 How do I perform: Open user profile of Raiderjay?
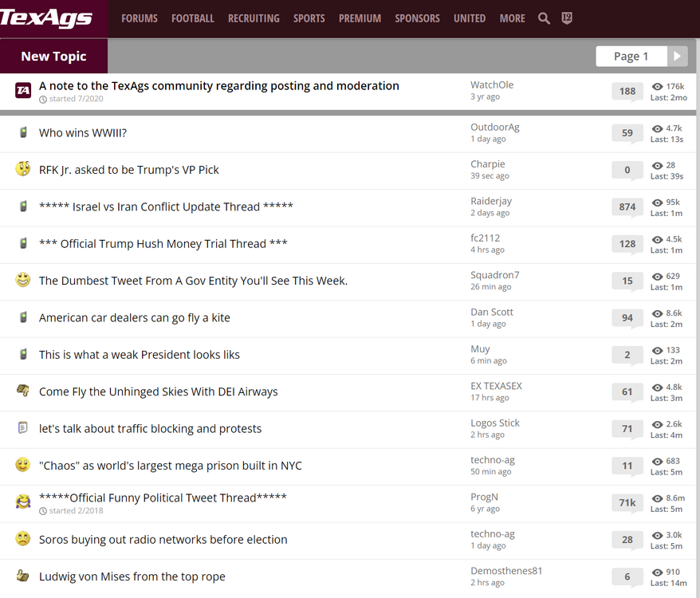point(491,201)
